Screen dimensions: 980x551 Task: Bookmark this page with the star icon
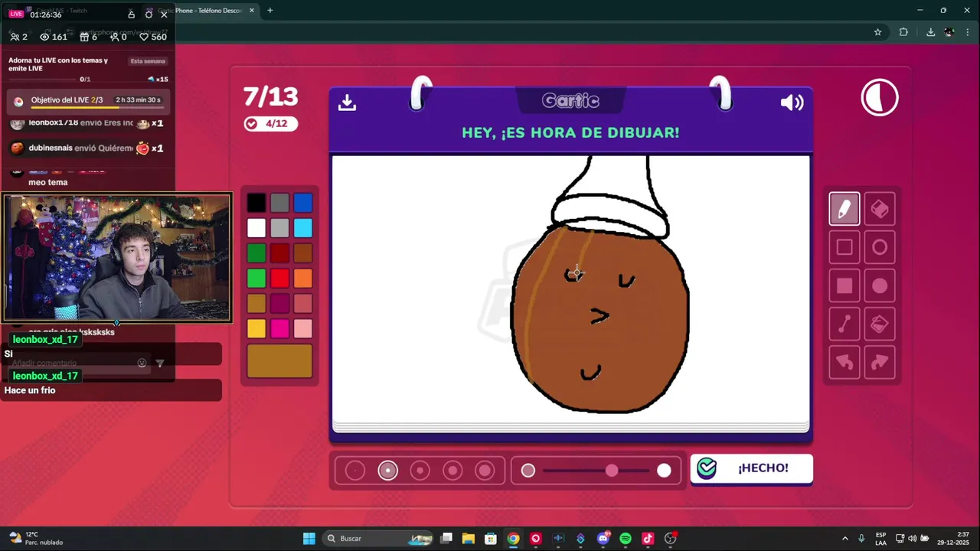point(877,32)
